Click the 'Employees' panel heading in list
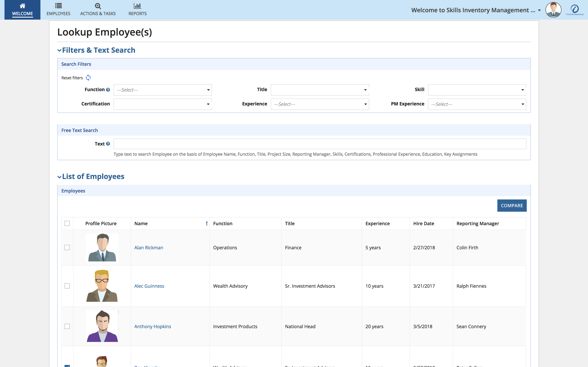This screenshot has height=367, width=588. tap(73, 191)
